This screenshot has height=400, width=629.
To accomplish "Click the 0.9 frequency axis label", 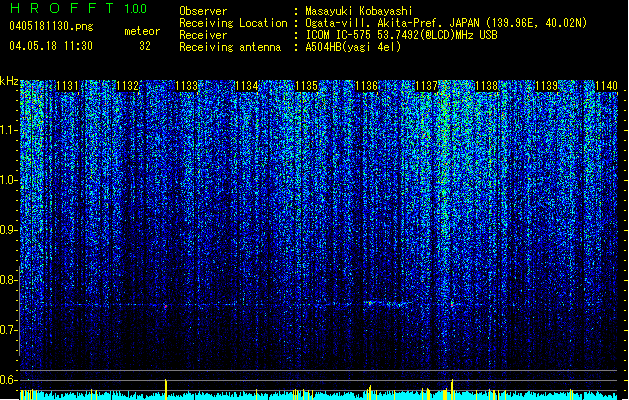I will (x=8, y=230).
